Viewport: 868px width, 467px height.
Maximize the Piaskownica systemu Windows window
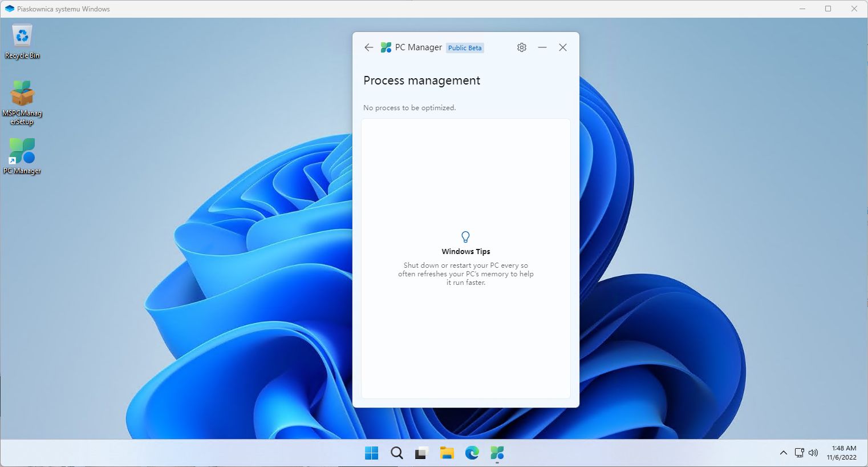click(828, 9)
